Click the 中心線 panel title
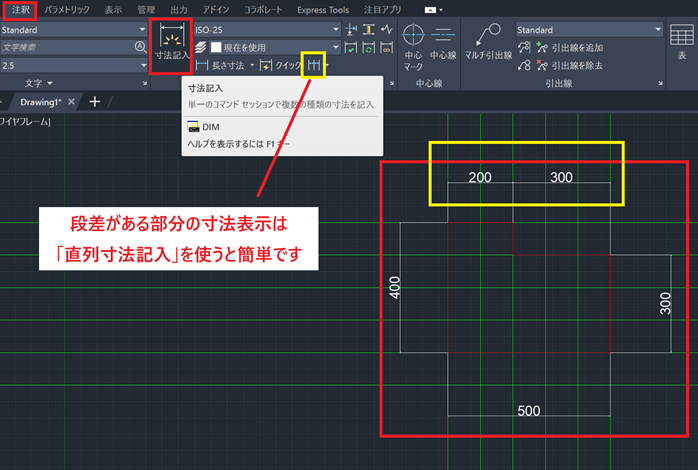698x470 pixels. pos(429,83)
